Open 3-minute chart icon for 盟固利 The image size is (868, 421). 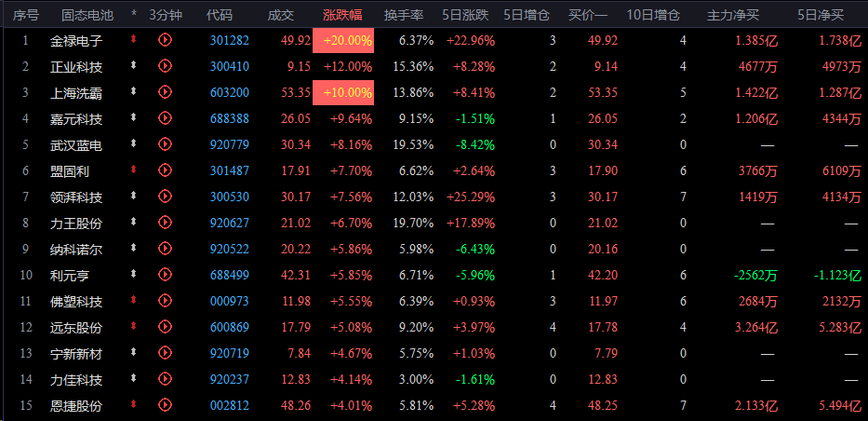click(x=165, y=170)
